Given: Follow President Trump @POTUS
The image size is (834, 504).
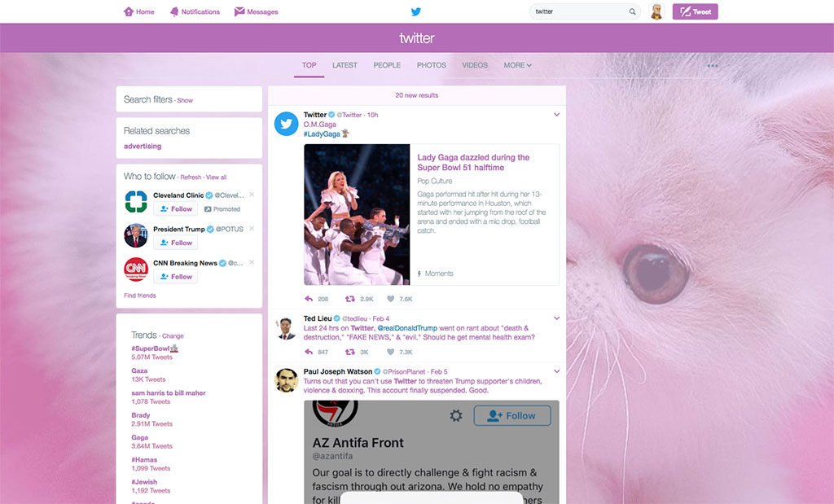Looking at the screenshot, I should click(x=175, y=242).
